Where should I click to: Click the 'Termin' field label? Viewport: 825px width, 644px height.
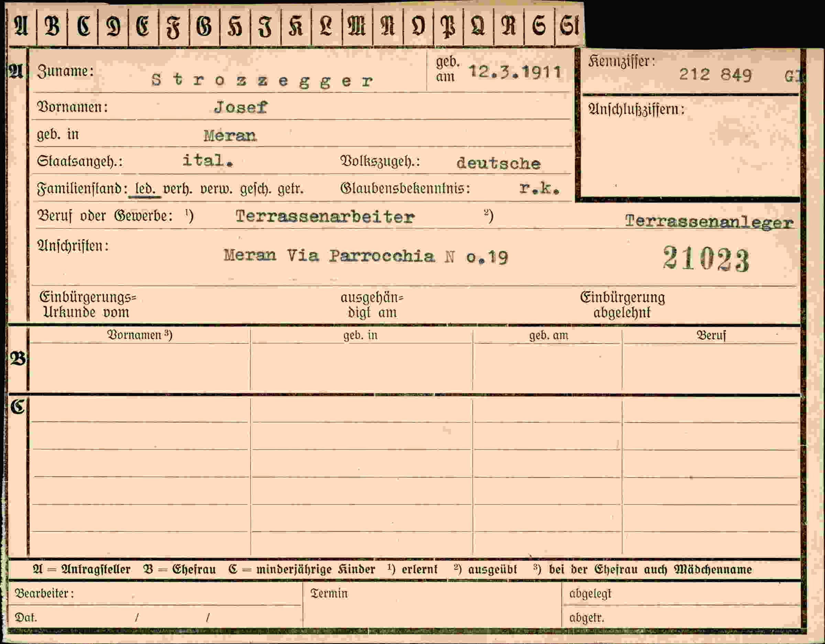coord(329,593)
